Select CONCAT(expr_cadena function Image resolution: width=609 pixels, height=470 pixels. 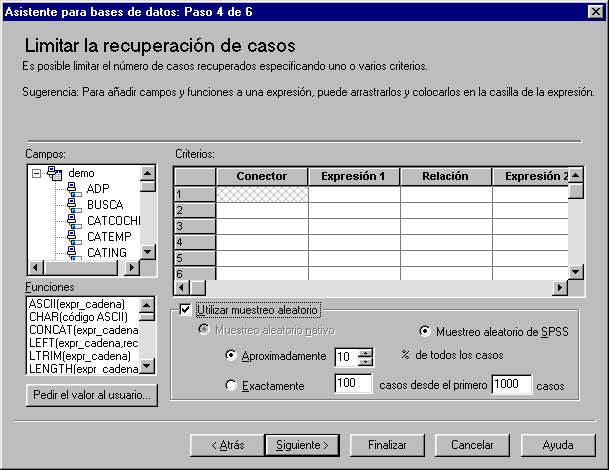coord(84,330)
